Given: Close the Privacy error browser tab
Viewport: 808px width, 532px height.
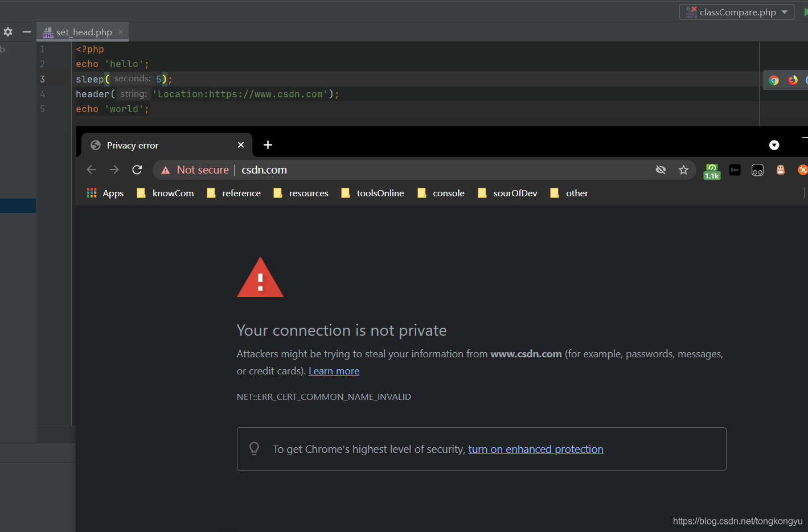Looking at the screenshot, I should tap(241, 145).
